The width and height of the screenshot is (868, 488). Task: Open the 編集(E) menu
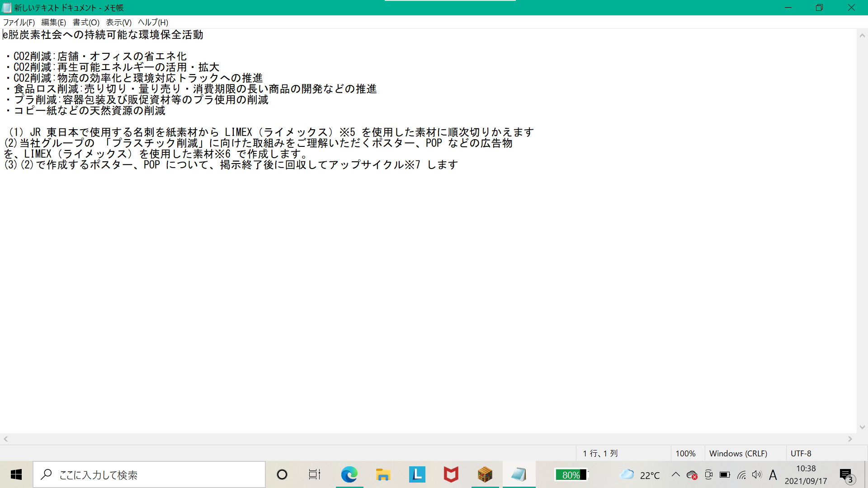(53, 22)
